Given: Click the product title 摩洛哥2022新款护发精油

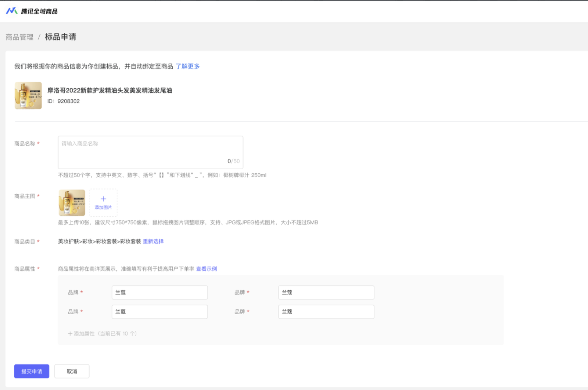Looking at the screenshot, I should click(x=110, y=91).
